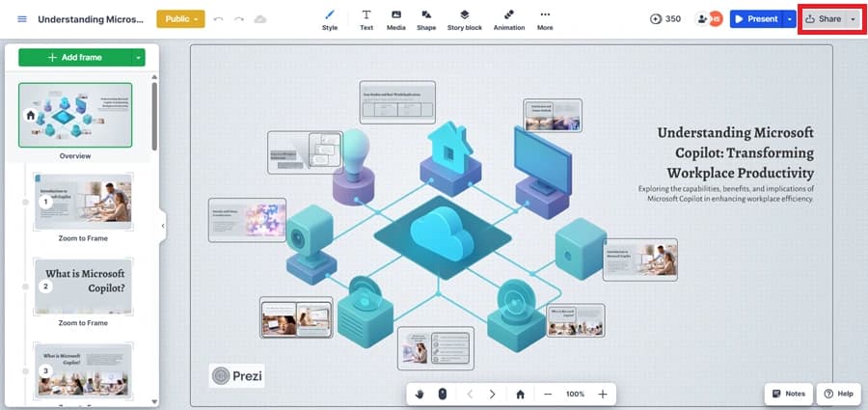Click the 100% zoom level

click(x=575, y=394)
